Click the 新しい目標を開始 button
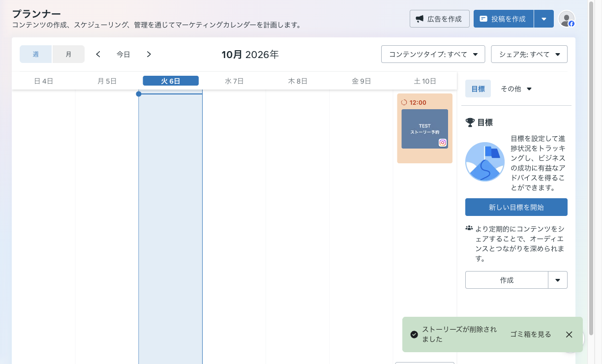This screenshot has height=364, width=602. coord(516,207)
